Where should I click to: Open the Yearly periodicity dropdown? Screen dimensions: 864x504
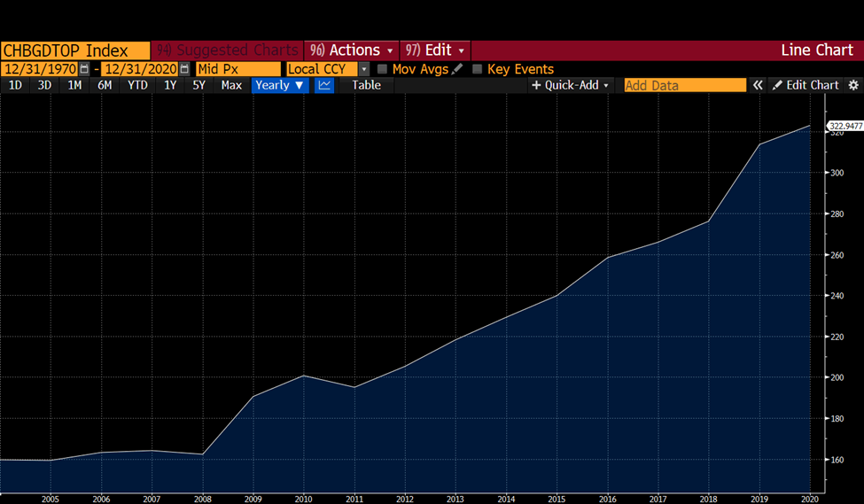pyautogui.click(x=279, y=85)
